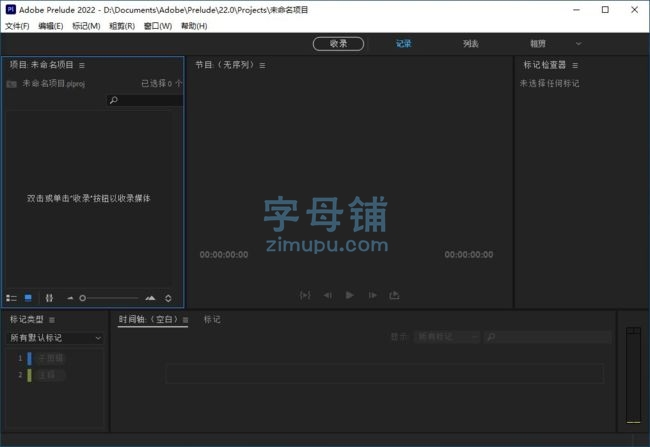
Task: Click the project folder icon beside 未命名项目.plproj
Action: point(12,84)
